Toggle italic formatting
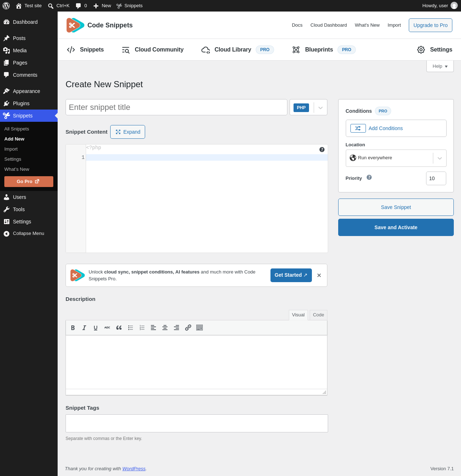This screenshot has height=476, width=461. (x=84, y=328)
